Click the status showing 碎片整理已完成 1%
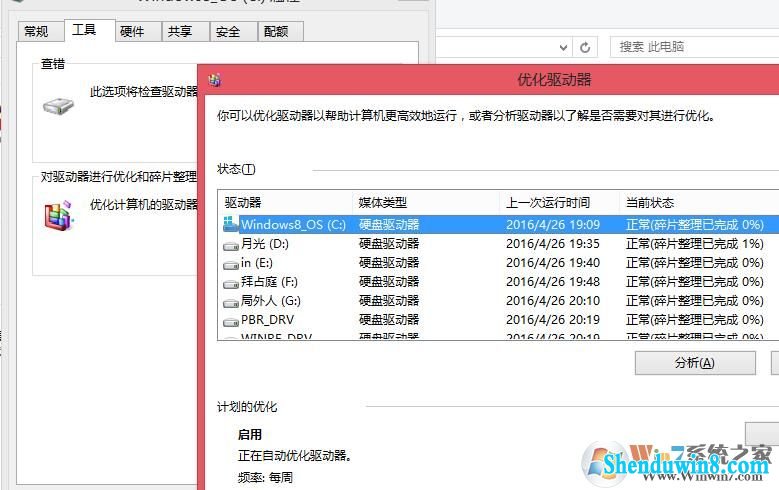Image resolution: width=779 pixels, height=490 pixels. (x=695, y=244)
